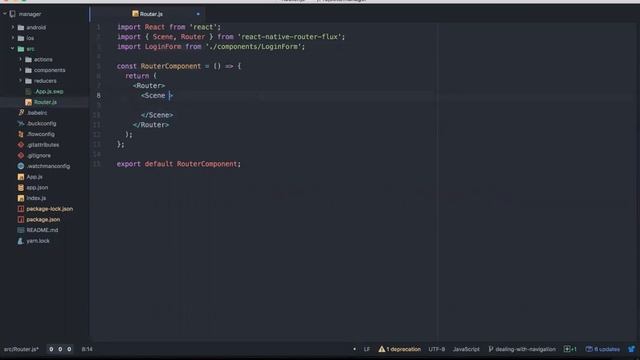The height and width of the screenshot is (360, 640).
Task: Click the README.md book icon
Action: (21, 230)
